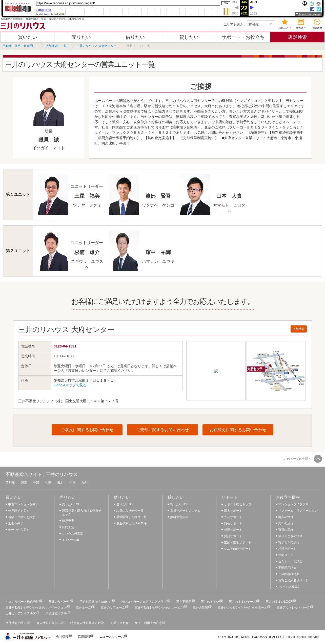Click the phone number 0120-04-1531
325x644 pixels.
pyautogui.click(x=65, y=346)
